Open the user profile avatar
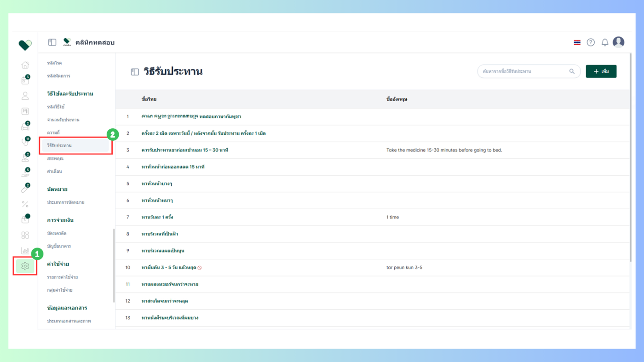644x362 pixels. coord(619,42)
